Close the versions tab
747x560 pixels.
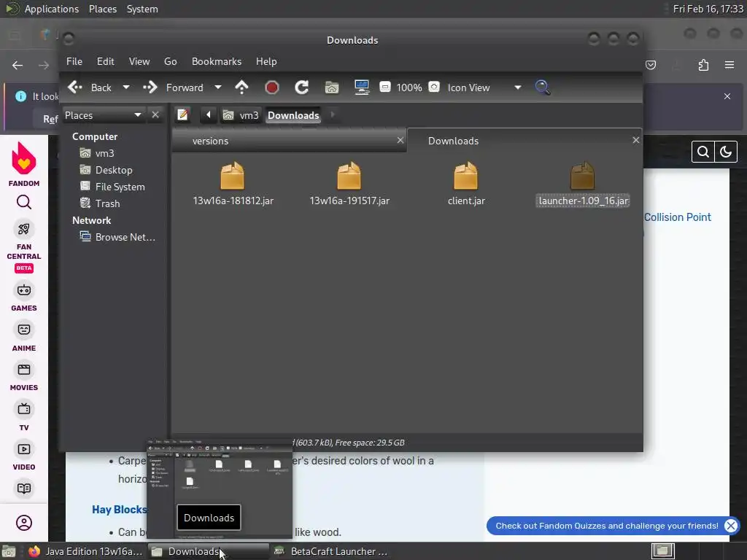400,140
